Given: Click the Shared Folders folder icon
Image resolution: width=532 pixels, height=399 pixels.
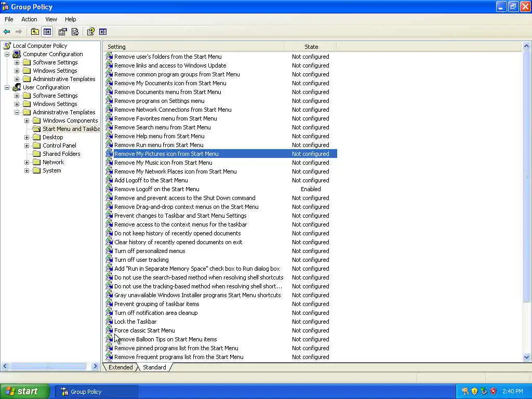Looking at the screenshot, I should [x=37, y=154].
